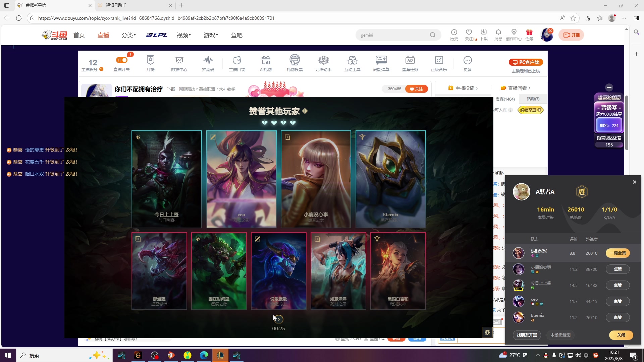Open the 高能弹幕 icon
Screen dimensions: 644x362
[381, 63]
